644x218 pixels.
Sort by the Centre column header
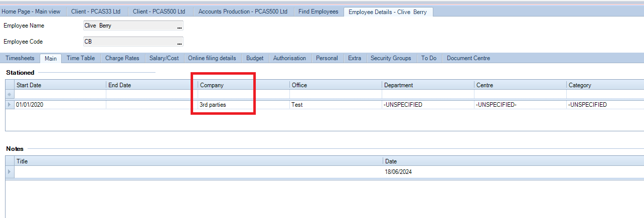coord(521,85)
